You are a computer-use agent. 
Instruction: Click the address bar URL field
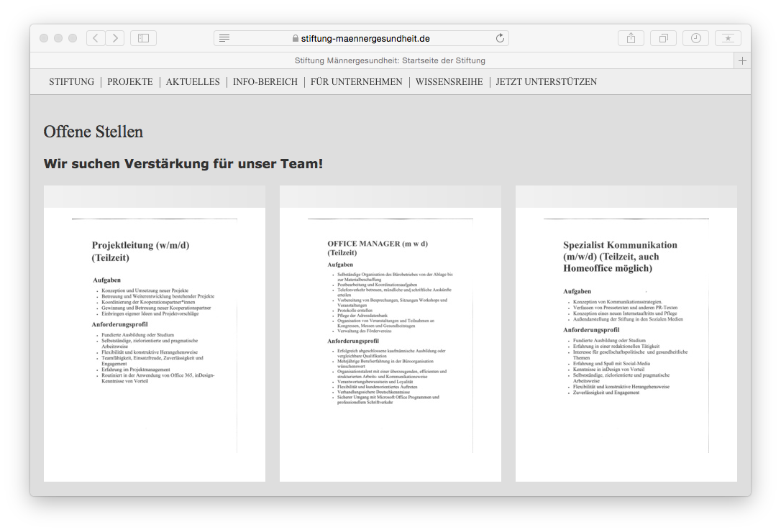(365, 38)
